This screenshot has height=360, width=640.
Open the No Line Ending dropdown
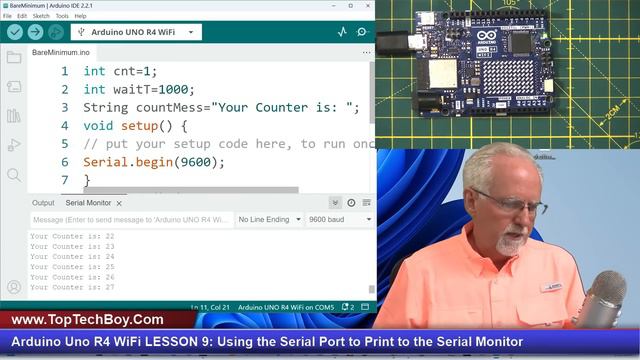270,220
